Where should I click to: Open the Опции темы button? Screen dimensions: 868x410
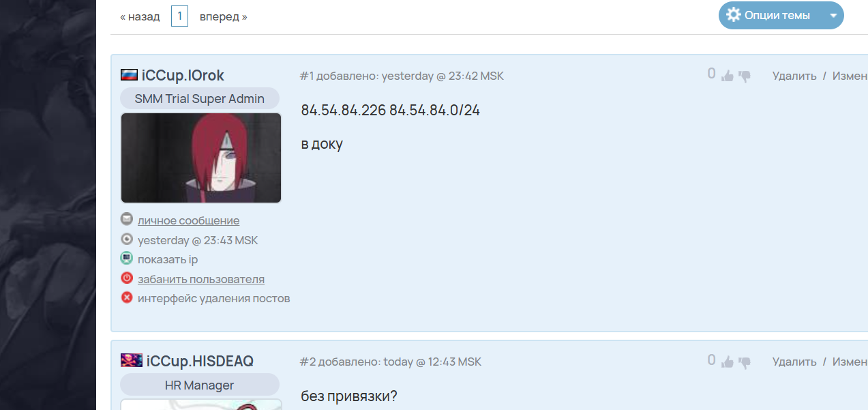[781, 16]
